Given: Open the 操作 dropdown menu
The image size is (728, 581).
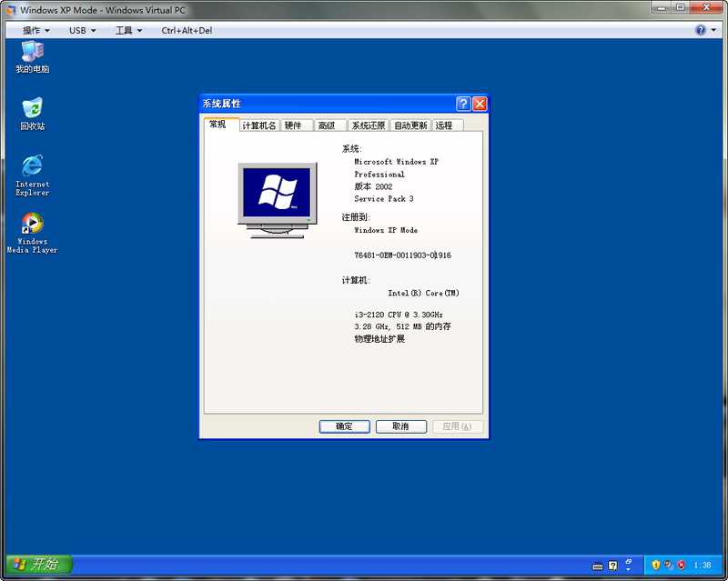Looking at the screenshot, I should pyautogui.click(x=35, y=31).
